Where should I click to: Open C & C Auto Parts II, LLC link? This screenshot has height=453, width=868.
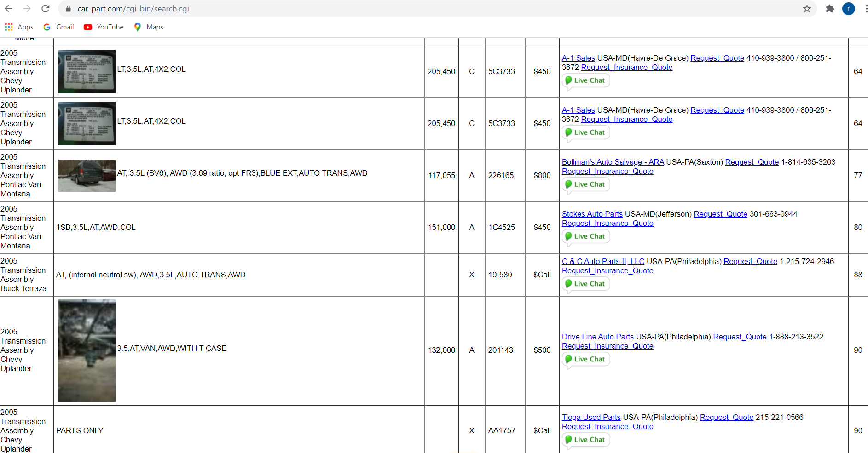click(603, 261)
